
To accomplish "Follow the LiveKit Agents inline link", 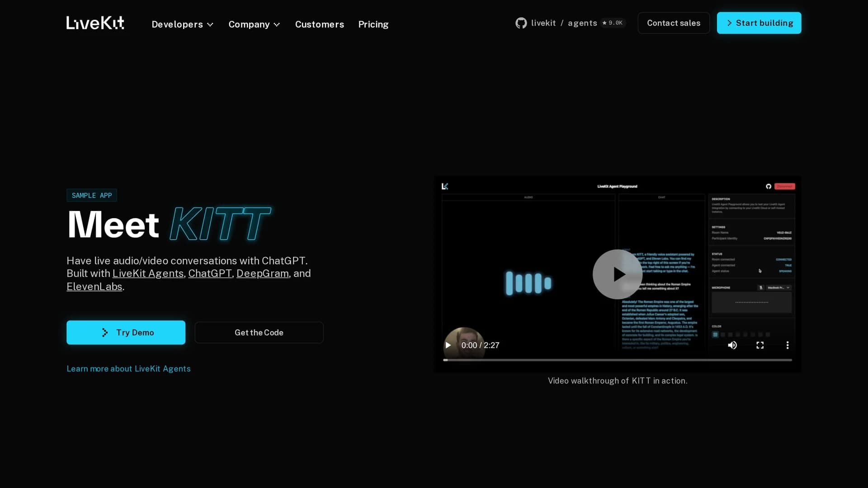I will 148,273.
